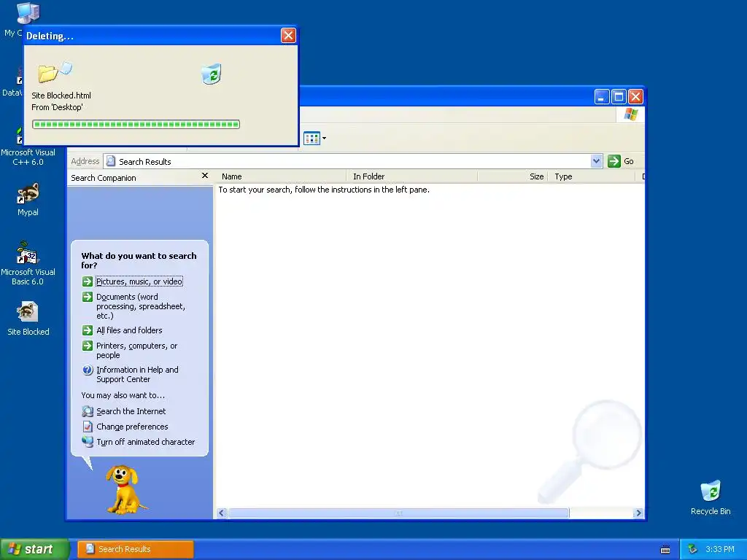
Task: Expand the Address bar dropdown
Action: [x=596, y=161]
